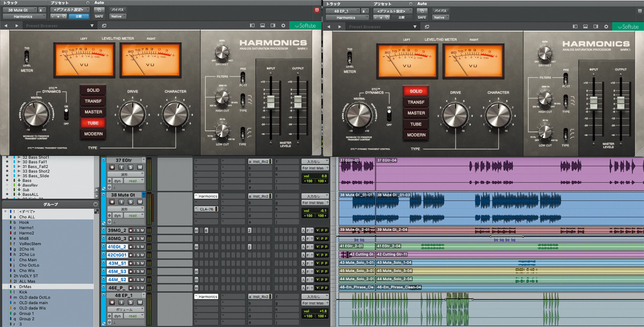
Task: Select the BassRev track in the track list
Action: (30, 185)
